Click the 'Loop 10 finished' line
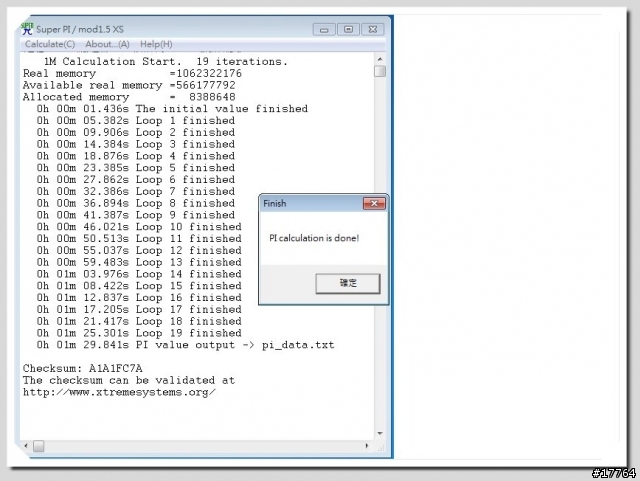Viewport: 640px width, 481px height. coord(139,227)
